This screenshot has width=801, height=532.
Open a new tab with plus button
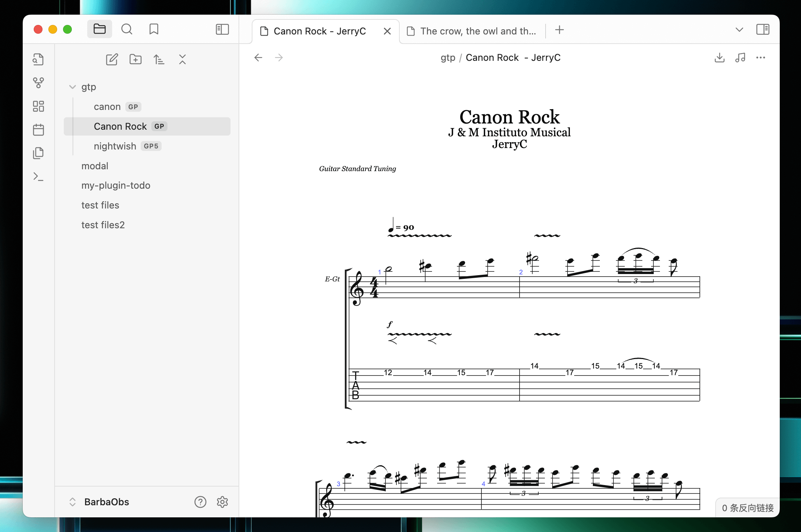pyautogui.click(x=560, y=30)
